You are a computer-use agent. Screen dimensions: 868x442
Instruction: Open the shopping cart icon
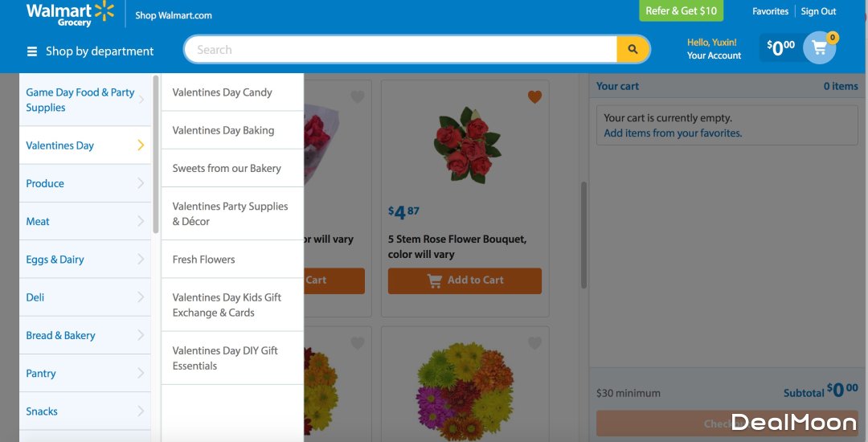tap(820, 47)
